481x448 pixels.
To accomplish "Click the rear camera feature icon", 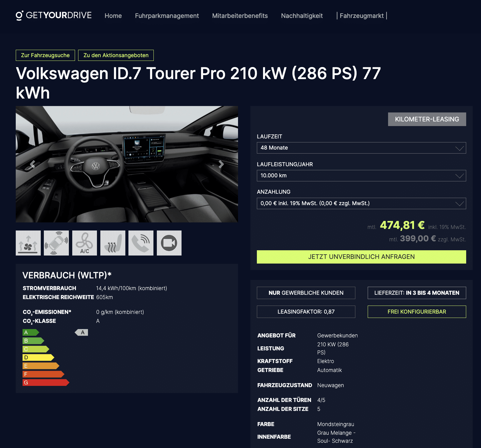I will coord(169,243).
